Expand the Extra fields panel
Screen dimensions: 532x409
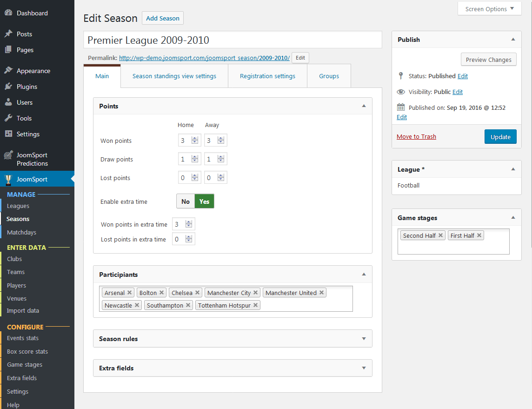[x=364, y=368]
